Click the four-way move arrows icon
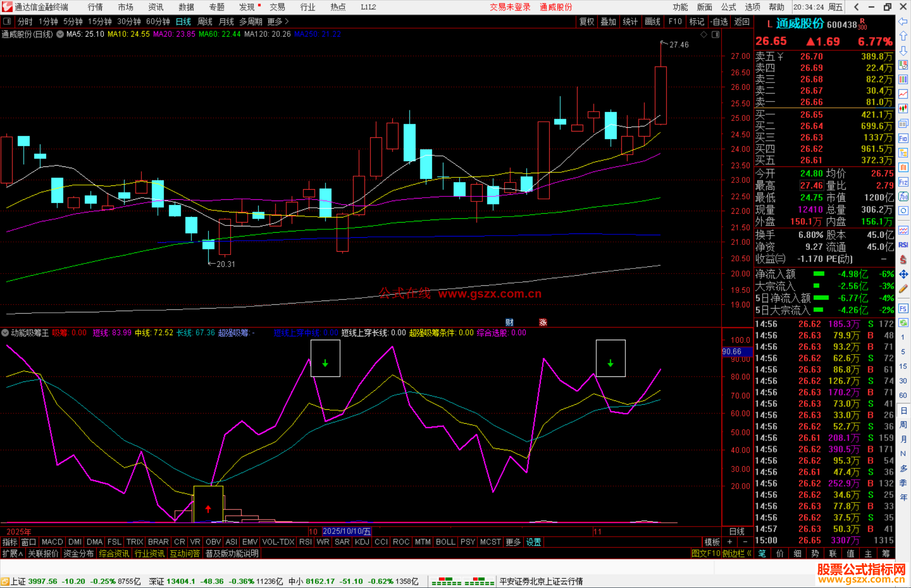This screenshot has width=911, height=588. 903,274
